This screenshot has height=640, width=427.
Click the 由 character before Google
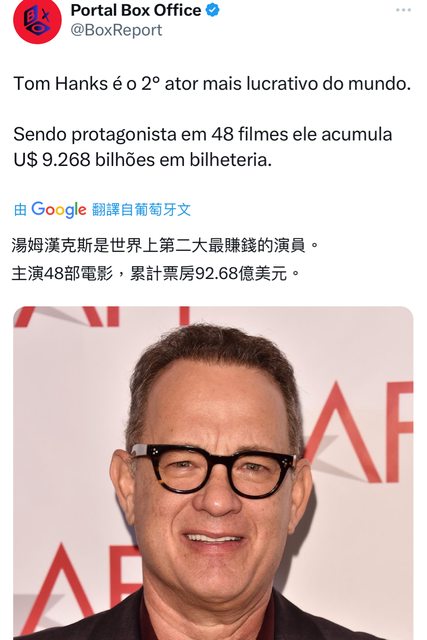pos(20,210)
